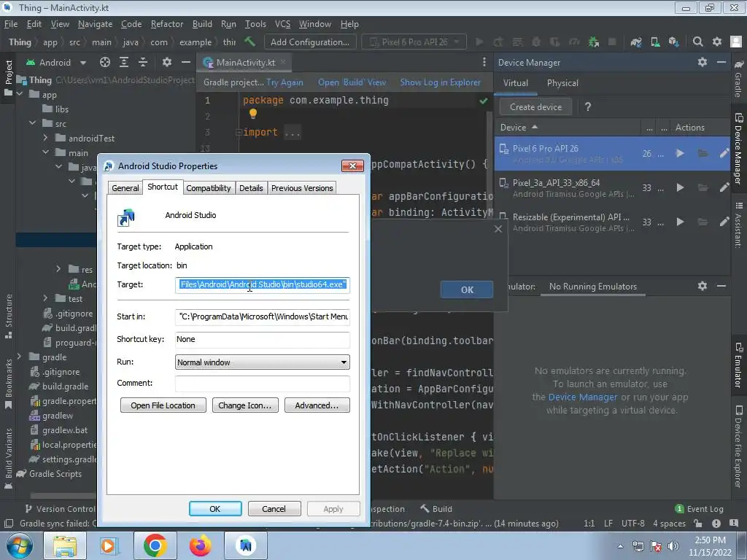Click the Try Again link in Gradle banner
747x560 pixels.
tap(285, 82)
